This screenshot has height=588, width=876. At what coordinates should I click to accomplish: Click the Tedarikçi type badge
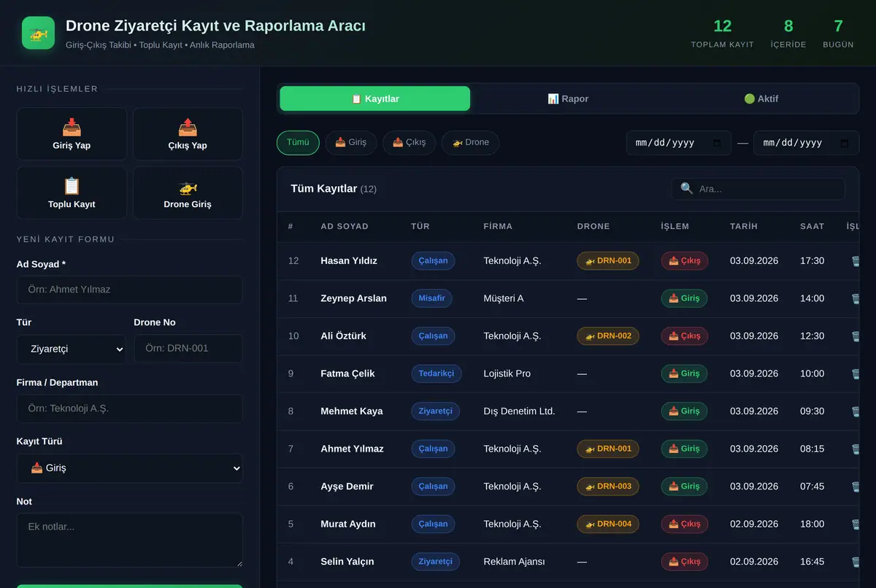click(x=437, y=374)
